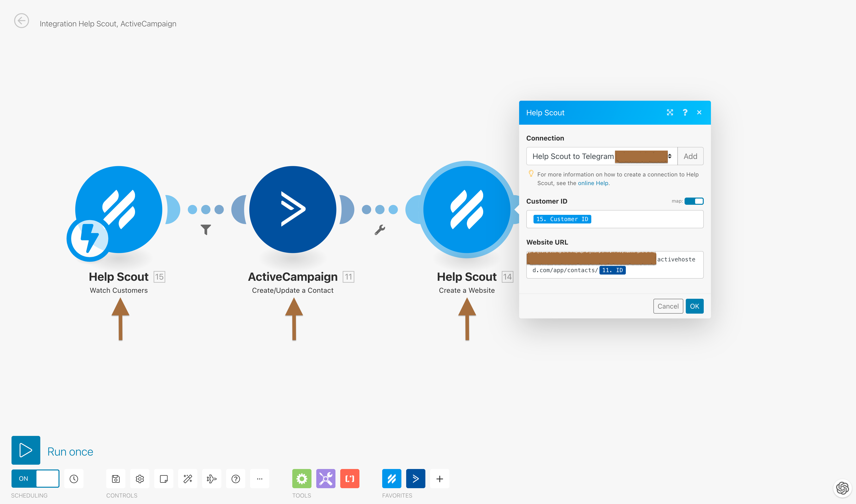Viewport: 856px width, 504px height.
Task: Open the wrench route settings icon
Action: click(380, 230)
